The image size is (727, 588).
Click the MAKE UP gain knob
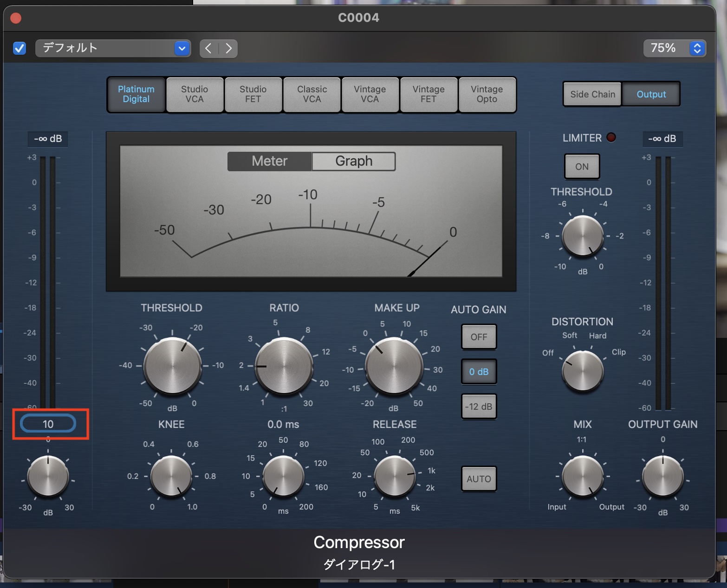click(394, 366)
